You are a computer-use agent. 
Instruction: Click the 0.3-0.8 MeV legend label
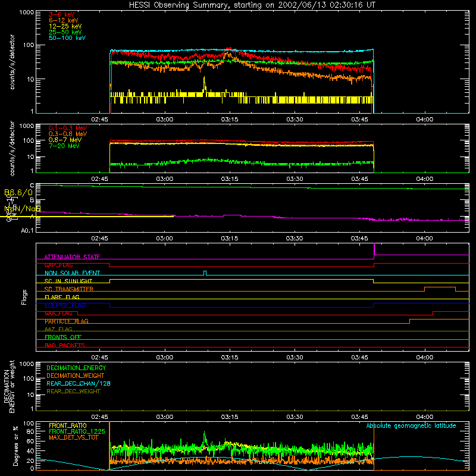(x=67, y=134)
